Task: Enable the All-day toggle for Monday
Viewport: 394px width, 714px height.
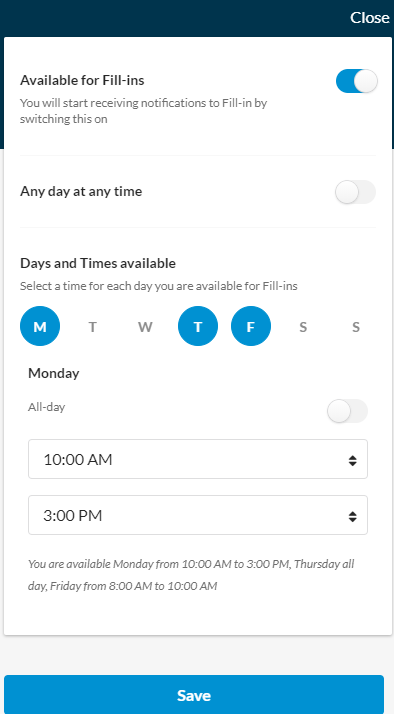Action: [347, 411]
